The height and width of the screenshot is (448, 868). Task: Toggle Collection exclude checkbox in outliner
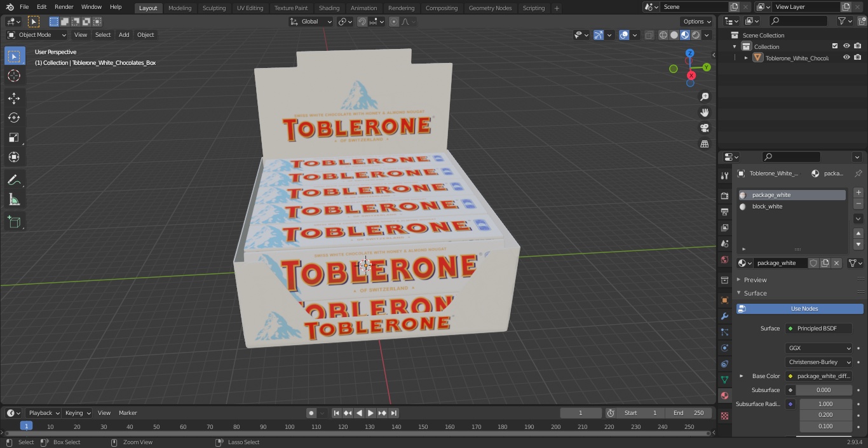click(835, 46)
